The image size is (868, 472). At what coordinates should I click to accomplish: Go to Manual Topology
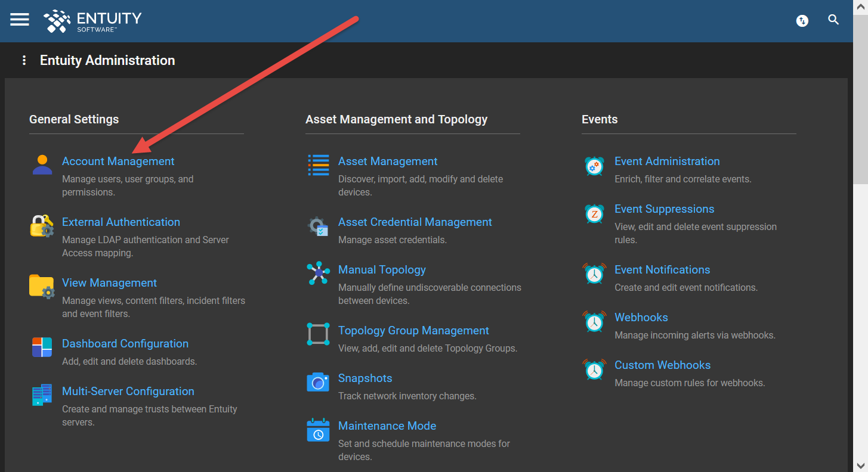pos(382,270)
